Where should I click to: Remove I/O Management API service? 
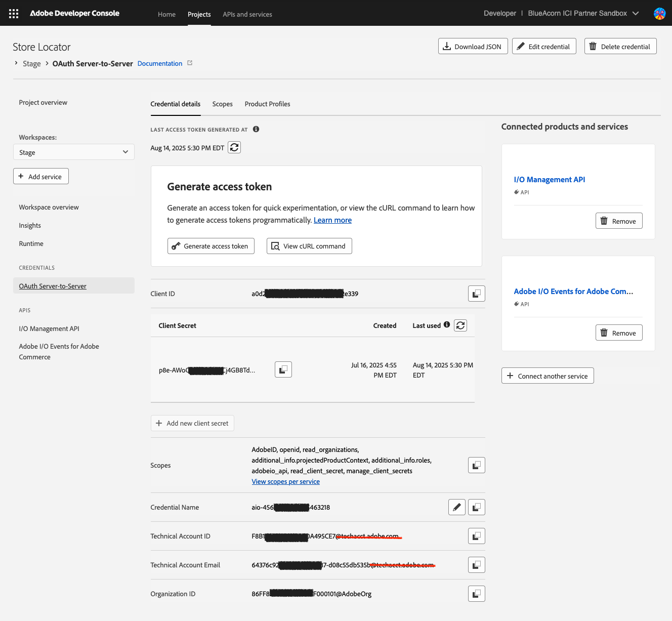click(x=619, y=221)
